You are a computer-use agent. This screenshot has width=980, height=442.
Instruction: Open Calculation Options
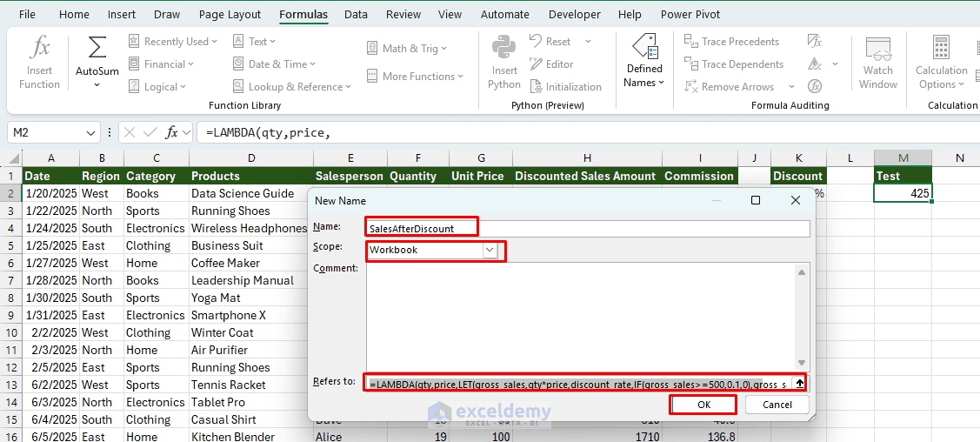pyautogui.click(x=941, y=63)
